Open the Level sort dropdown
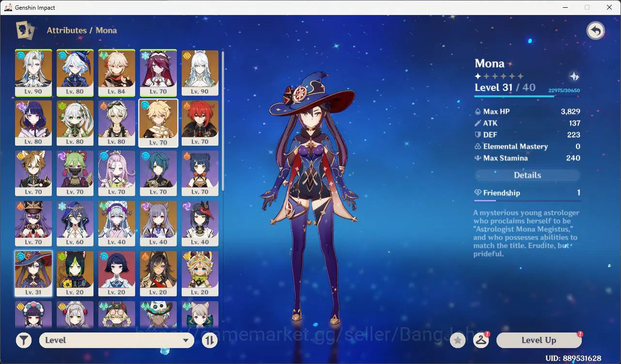Image resolution: width=621 pixels, height=364 pixels. (117, 340)
